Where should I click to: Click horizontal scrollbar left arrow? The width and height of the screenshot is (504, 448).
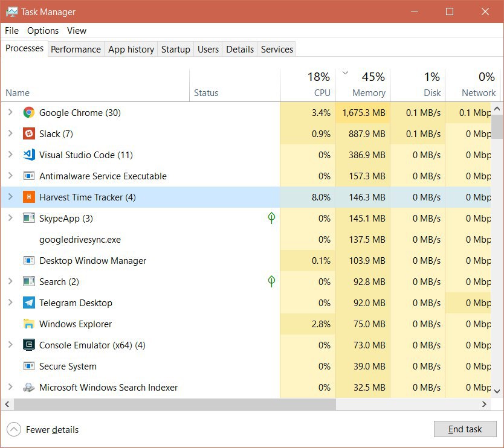tap(7, 405)
